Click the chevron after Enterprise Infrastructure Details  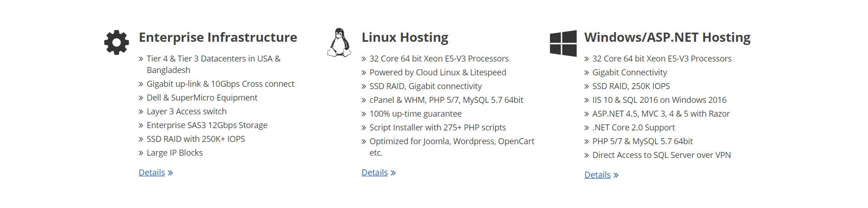coord(170,173)
